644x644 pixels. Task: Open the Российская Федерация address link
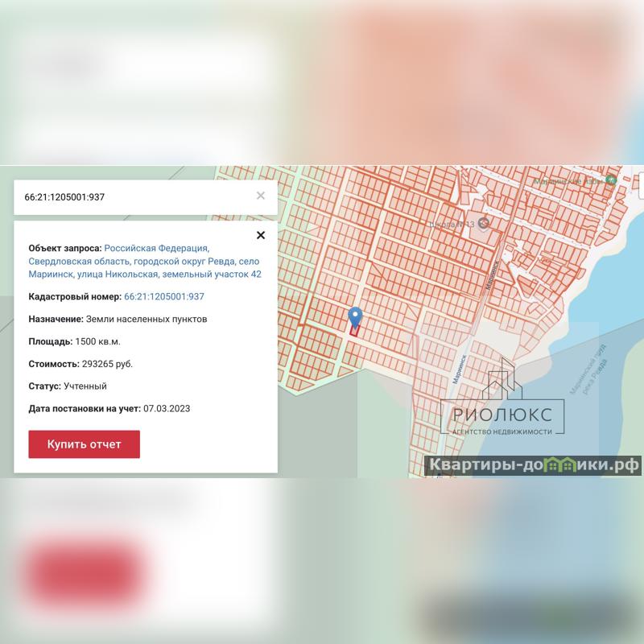click(156, 249)
